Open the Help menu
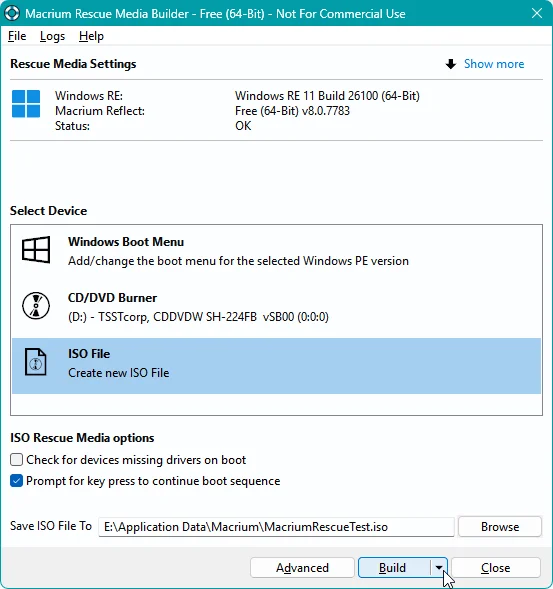The height and width of the screenshot is (589, 553). tap(91, 36)
